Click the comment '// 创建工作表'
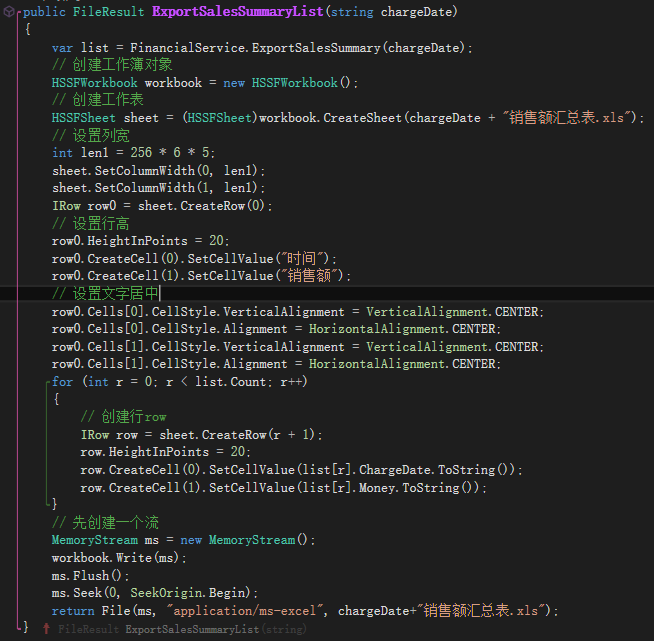Image resolution: width=654 pixels, height=641 pixels. [98, 100]
